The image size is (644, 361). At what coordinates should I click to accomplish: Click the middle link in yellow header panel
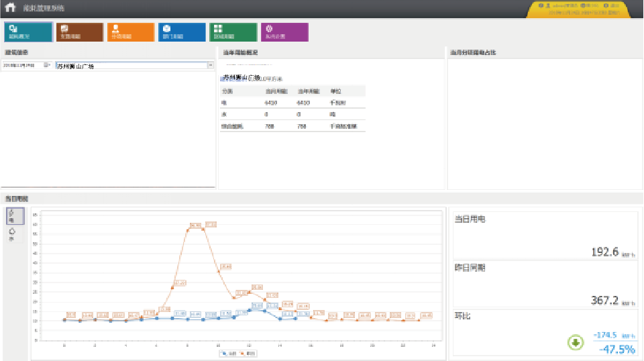(590, 5)
